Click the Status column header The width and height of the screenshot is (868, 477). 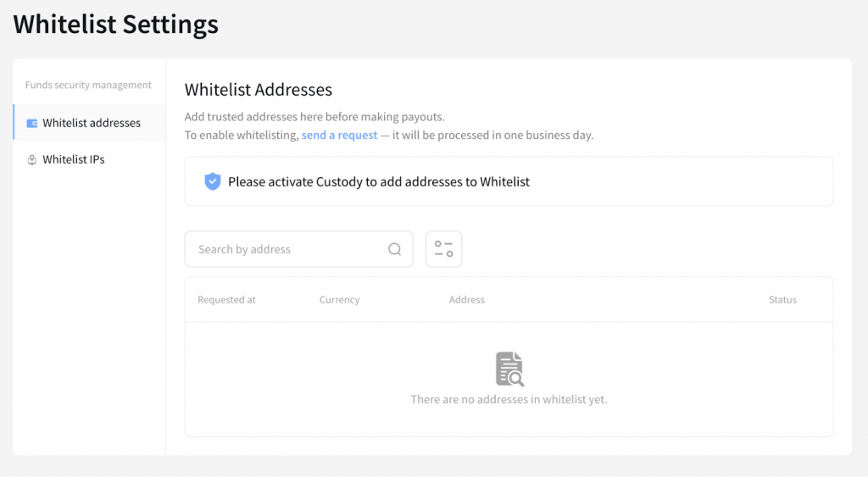tap(782, 300)
